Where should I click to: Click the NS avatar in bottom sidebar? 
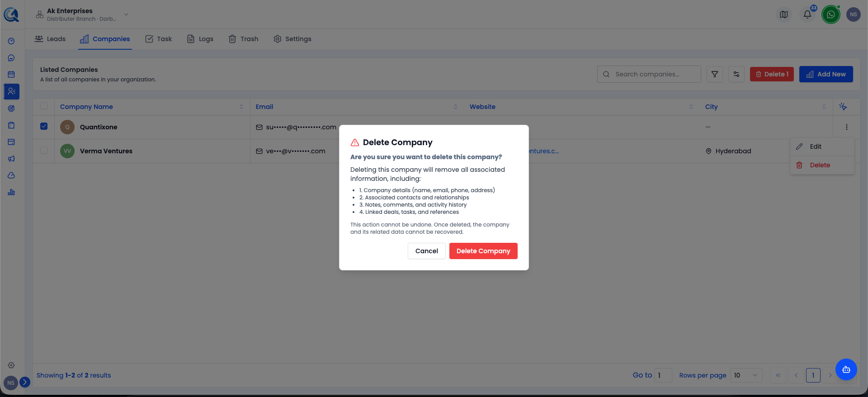click(11, 383)
